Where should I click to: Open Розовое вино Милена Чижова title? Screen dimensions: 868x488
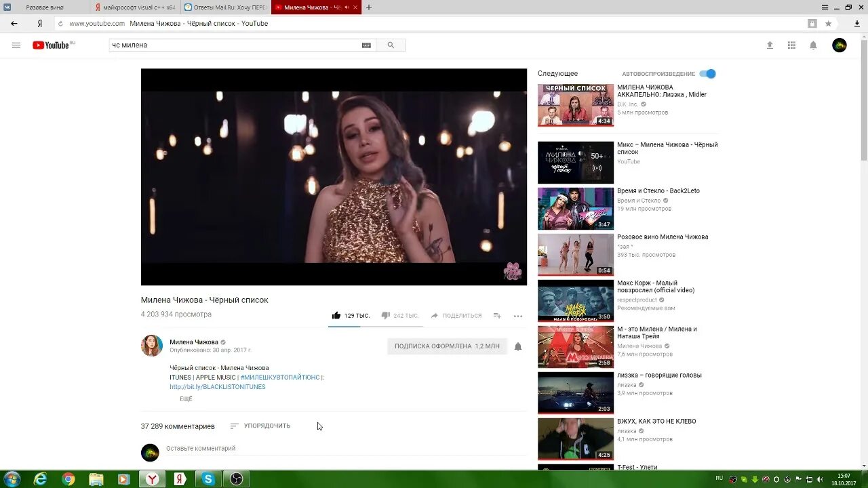(663, 237)
